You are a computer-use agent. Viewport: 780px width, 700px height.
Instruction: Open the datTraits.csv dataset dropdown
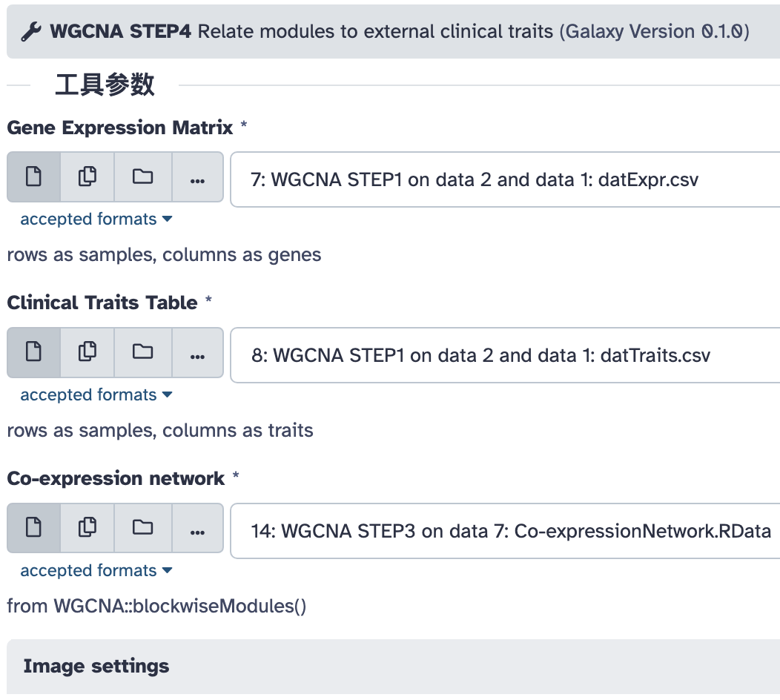(x=506, y=355)
